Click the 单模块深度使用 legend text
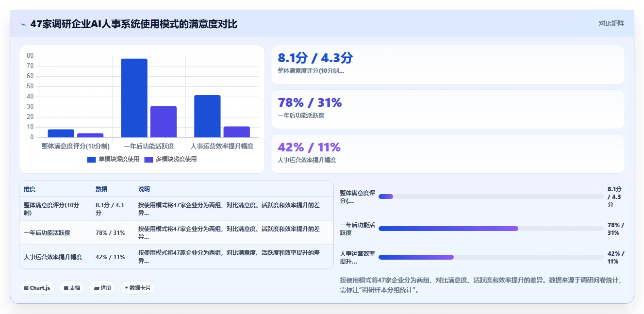644x314 pixels. [x=119, y=159]
